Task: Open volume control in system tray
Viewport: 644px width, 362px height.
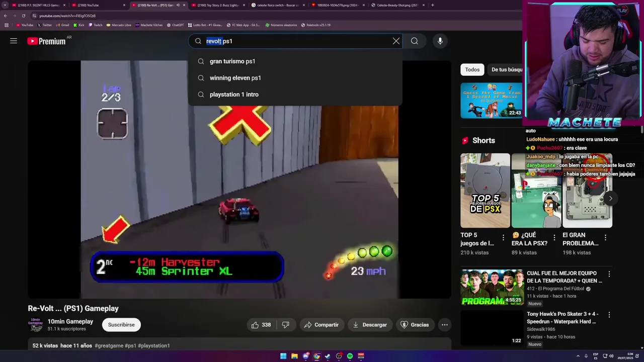Action: (611, 356)
